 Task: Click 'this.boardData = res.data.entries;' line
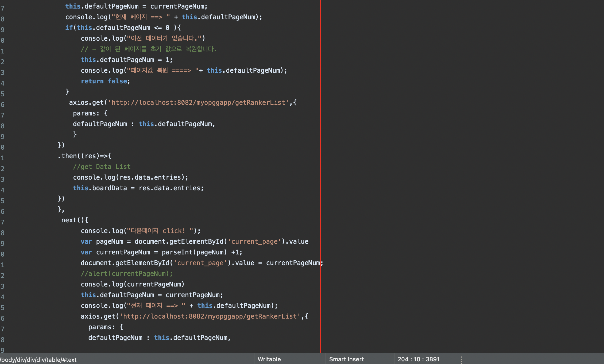pos(138,188)
